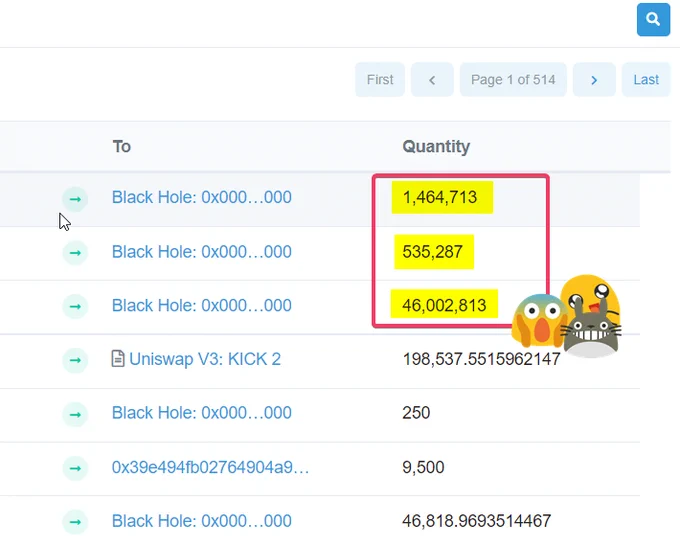Click arrow icon in 535,287 row
The width and height of the screenshot is (680, 546).
point(75,252)
